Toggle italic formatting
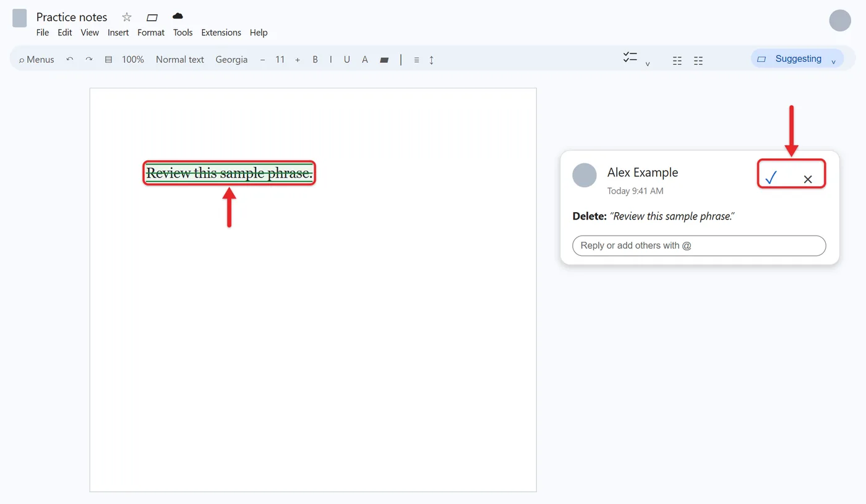This screenshot has width=866, height=504. pyautogui.click(x=331, y=59)
